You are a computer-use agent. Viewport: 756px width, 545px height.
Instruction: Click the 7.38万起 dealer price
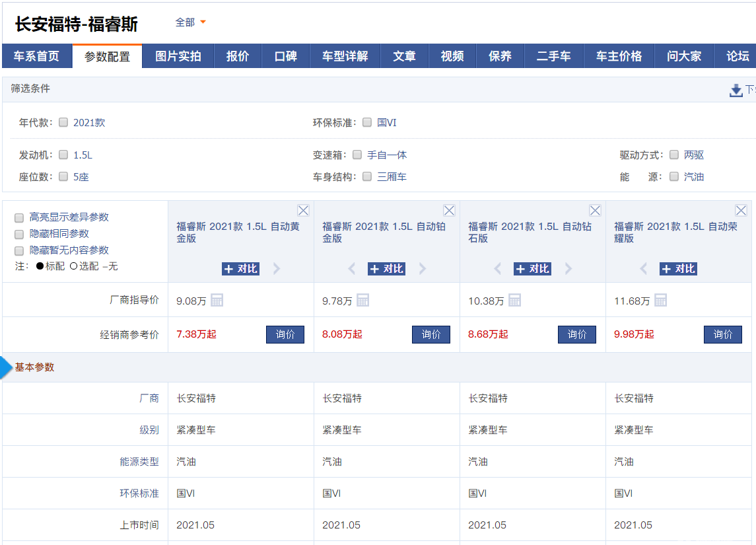coord(196,334)
